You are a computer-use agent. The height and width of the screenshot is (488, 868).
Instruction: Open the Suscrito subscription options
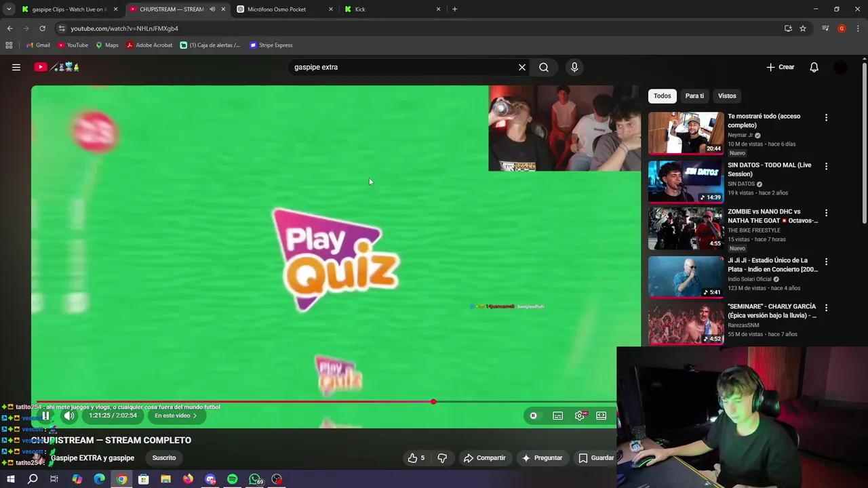[x=164, y=458]
